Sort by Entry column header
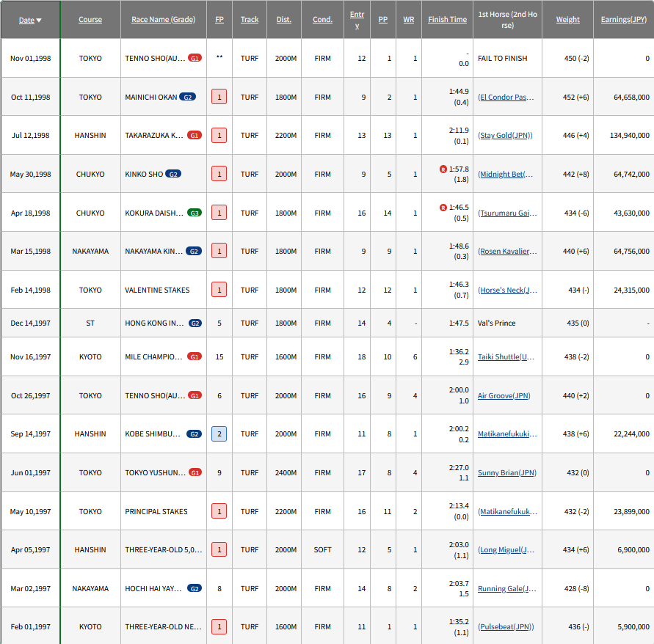Viewport: 654px width, 644px height. click(357, 20)
